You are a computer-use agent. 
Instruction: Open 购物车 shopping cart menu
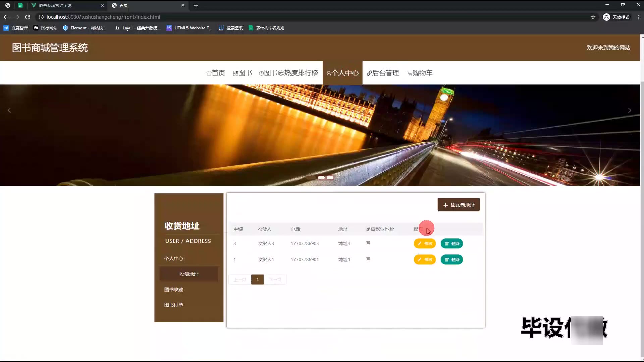click(420, 73)
